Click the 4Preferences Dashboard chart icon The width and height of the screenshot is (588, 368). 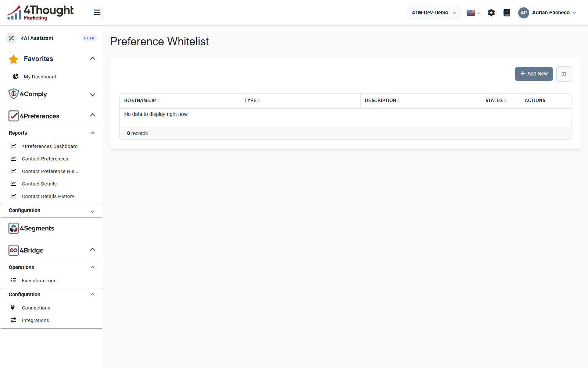[13, 146]
